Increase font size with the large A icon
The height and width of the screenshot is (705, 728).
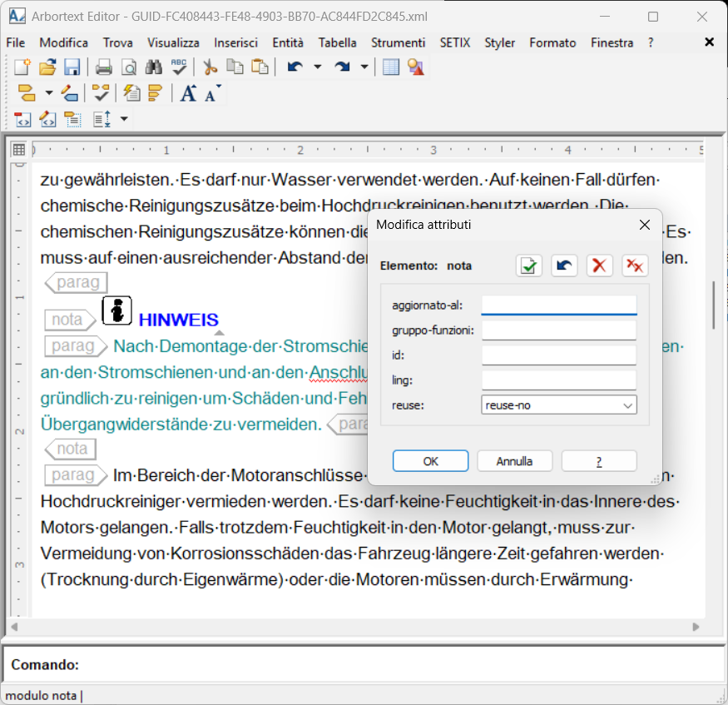pos(189,93)
